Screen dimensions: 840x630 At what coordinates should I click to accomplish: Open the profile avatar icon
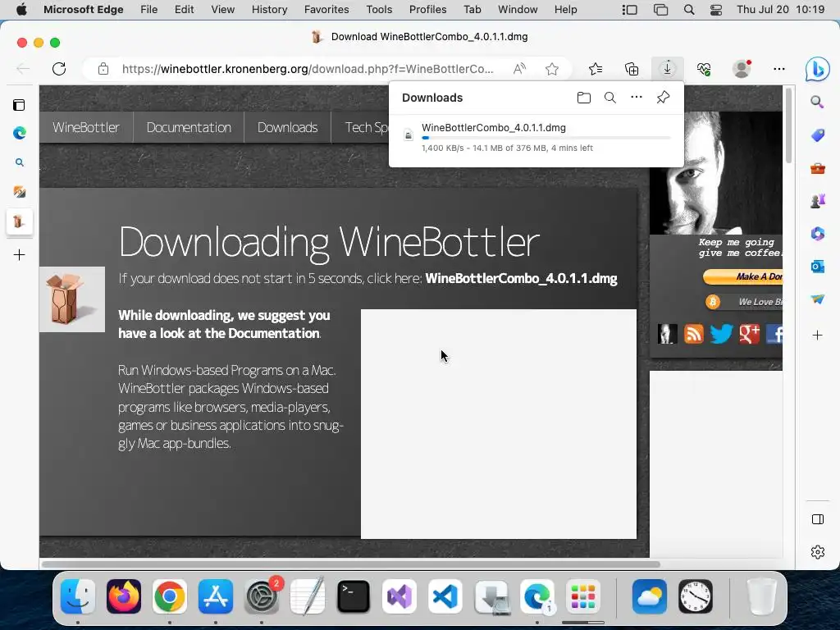742,69
